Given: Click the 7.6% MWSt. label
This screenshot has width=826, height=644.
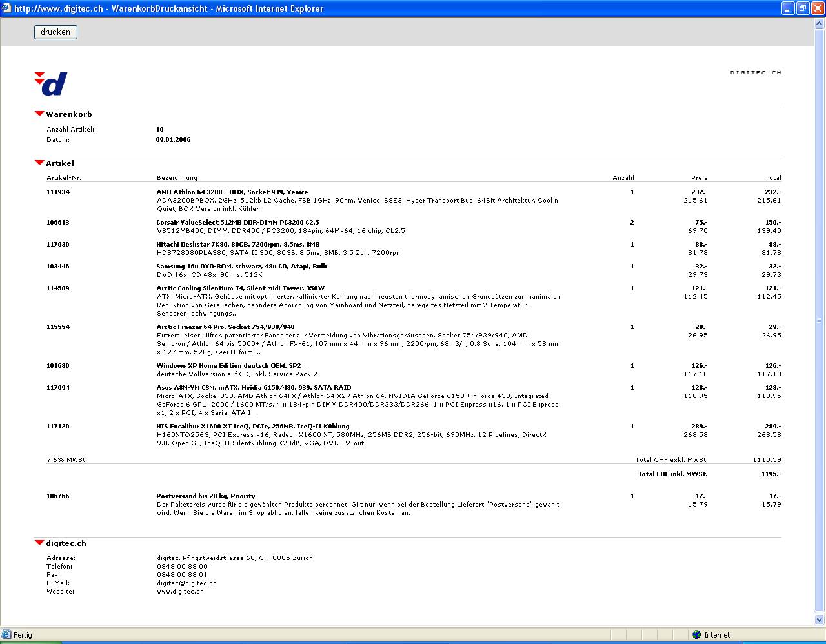Looking at the screenshot, I should (66, 460).
